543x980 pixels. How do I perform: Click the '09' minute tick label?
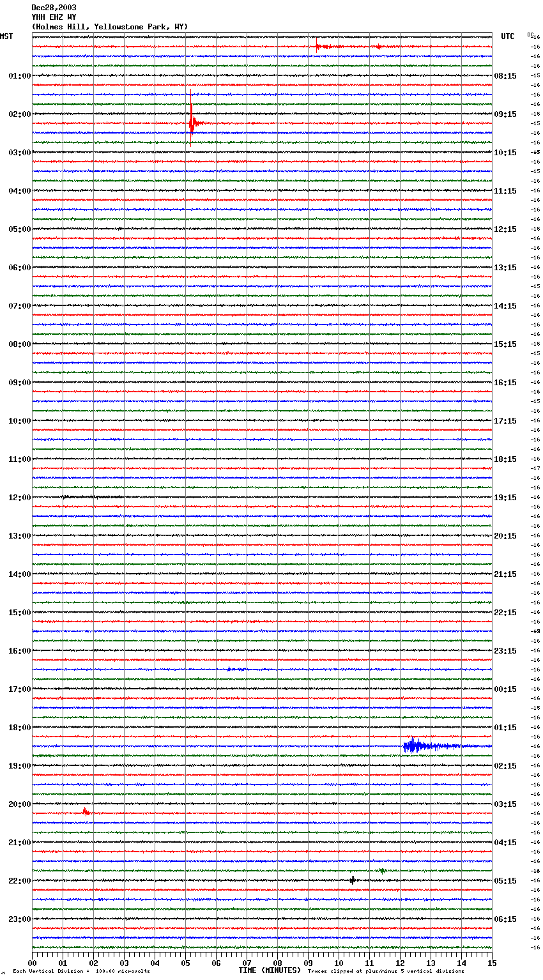click(308, 963)
